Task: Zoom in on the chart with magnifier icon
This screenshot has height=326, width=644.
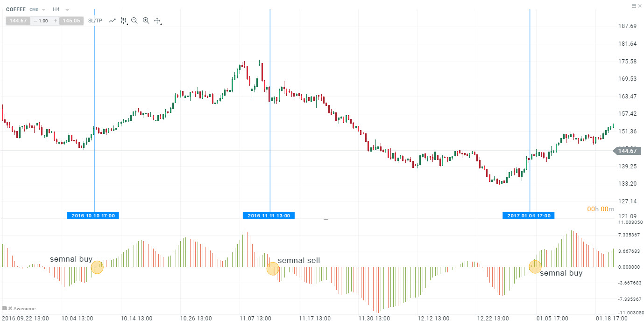Action: coord(146,21)
